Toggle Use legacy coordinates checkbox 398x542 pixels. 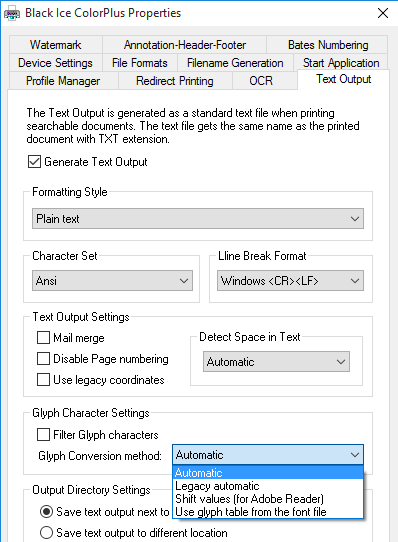click(43, 380)
